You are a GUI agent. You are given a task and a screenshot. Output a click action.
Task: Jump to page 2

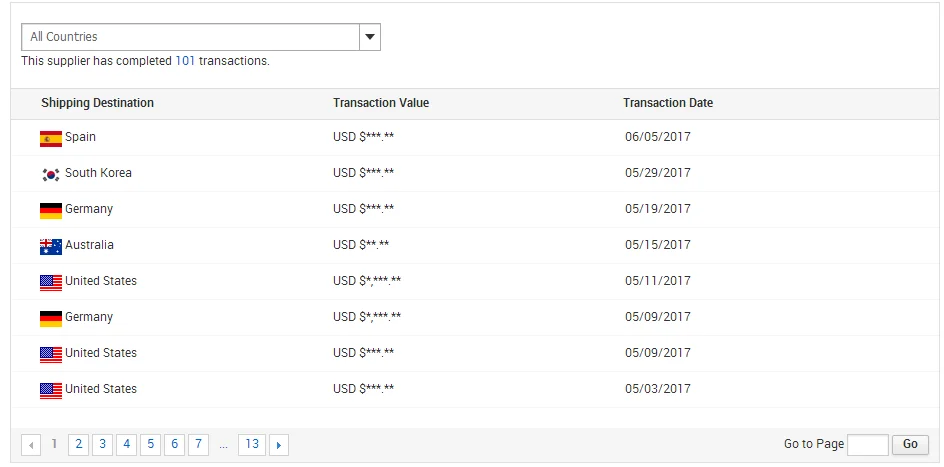pyautogui.click(x=78, y=444)
